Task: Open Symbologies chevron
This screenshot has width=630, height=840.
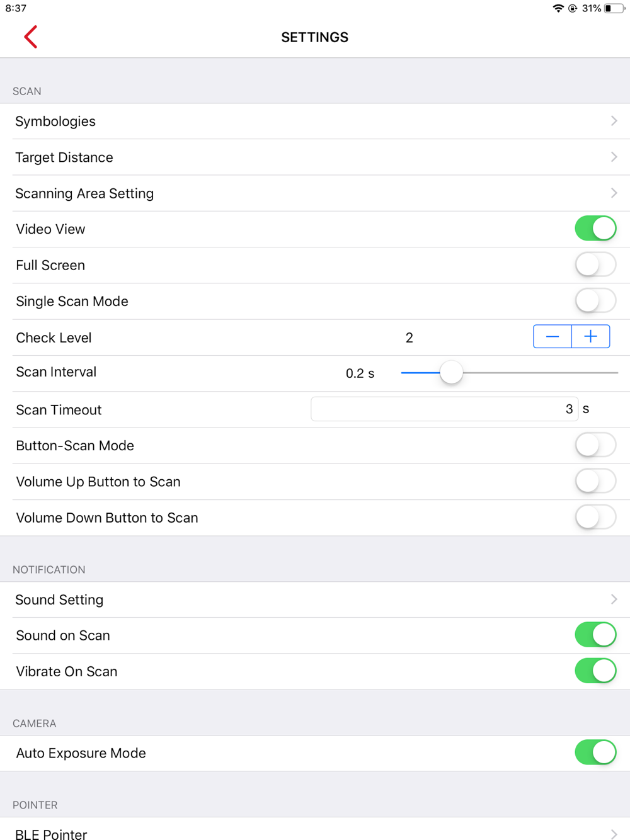Action: pyautogui.click(x=614, y=121)
